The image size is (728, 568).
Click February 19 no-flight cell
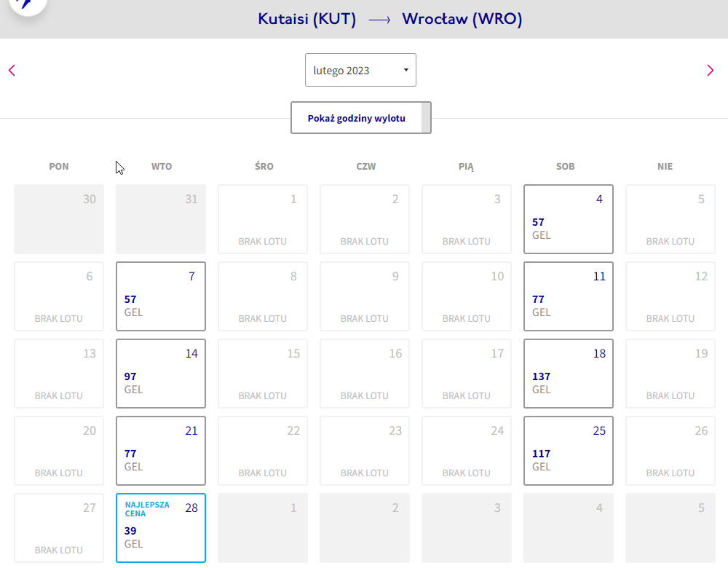[x=670, y=374]
